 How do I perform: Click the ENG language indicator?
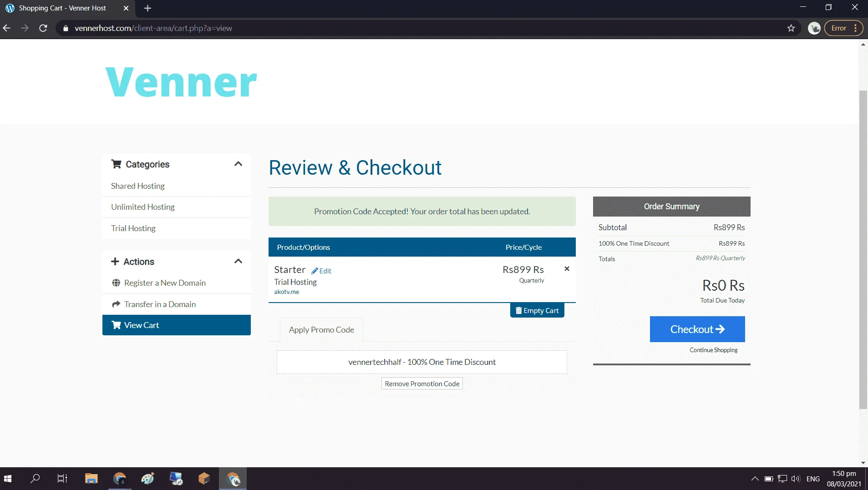click(813, 479)
